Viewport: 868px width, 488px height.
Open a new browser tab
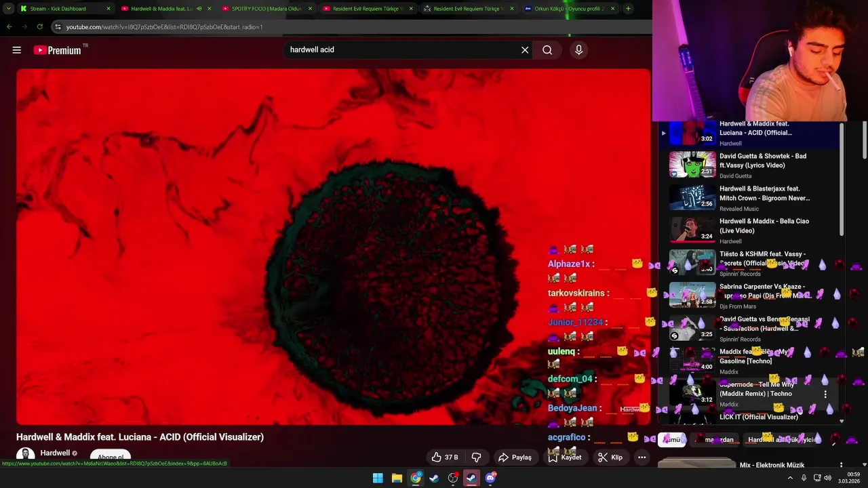pyautogui.click(x=628, y=9)
